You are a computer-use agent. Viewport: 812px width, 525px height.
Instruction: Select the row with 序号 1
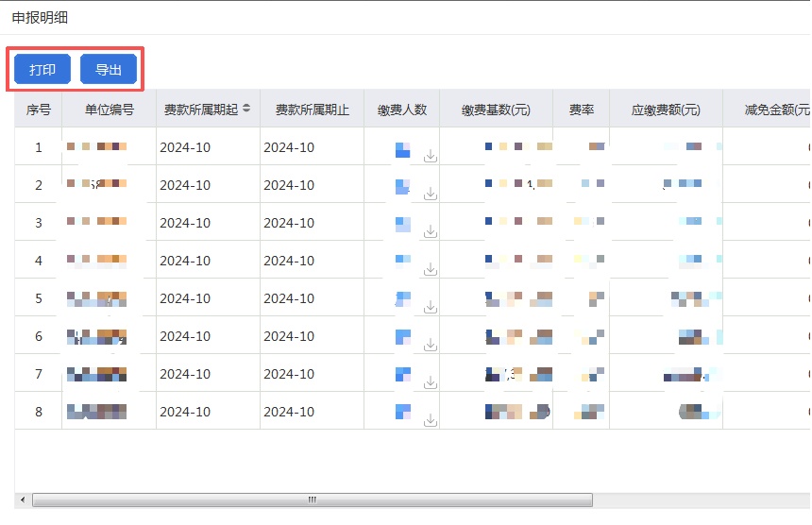[39, 147]
